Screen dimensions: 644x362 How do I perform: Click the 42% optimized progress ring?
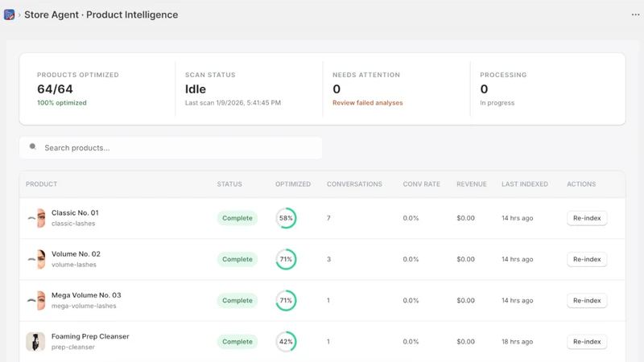click(x=286, y=341)
